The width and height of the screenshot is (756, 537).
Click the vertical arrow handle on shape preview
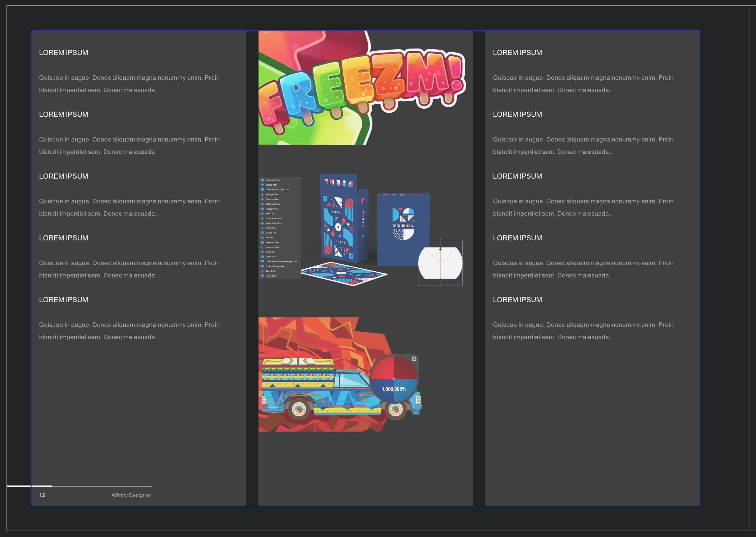(x=440, y=247)
